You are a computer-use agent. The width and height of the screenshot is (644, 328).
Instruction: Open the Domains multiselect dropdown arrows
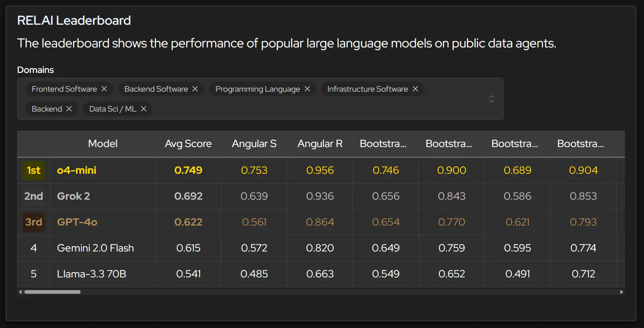[x=492, y=99]
